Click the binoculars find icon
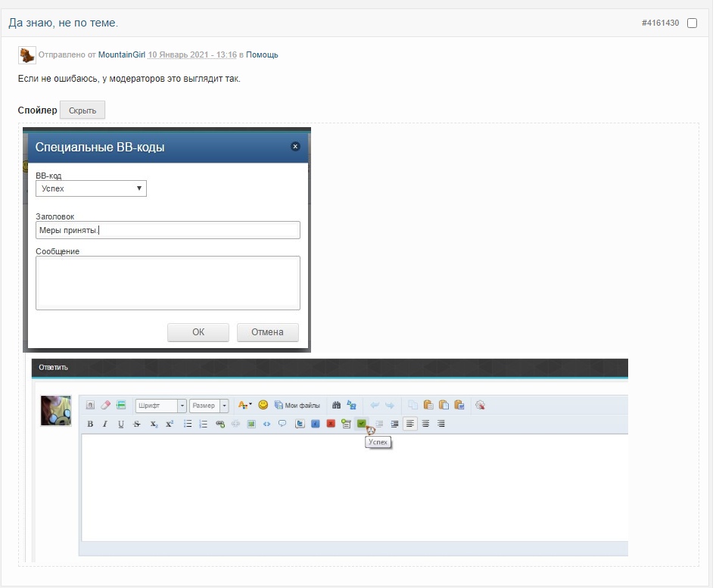The width and height of the screenshot is (719, 588). coord(336,405)
